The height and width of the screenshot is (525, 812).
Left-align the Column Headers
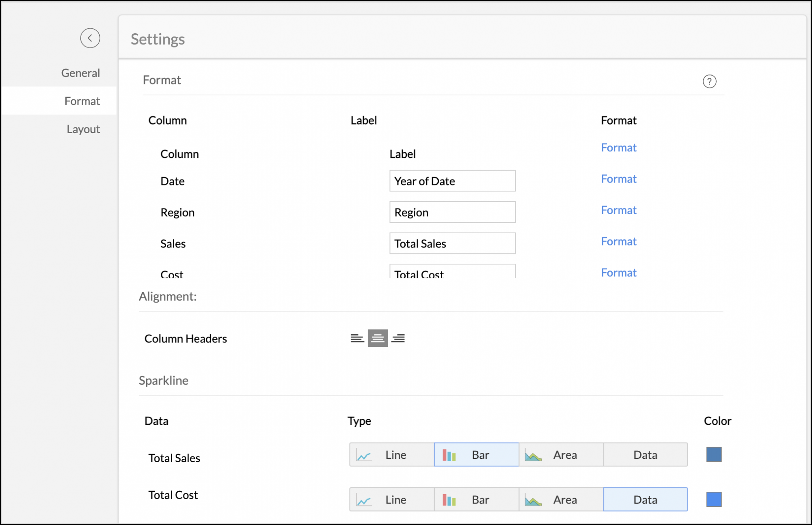pyautogui.click(x=357, y=338)
